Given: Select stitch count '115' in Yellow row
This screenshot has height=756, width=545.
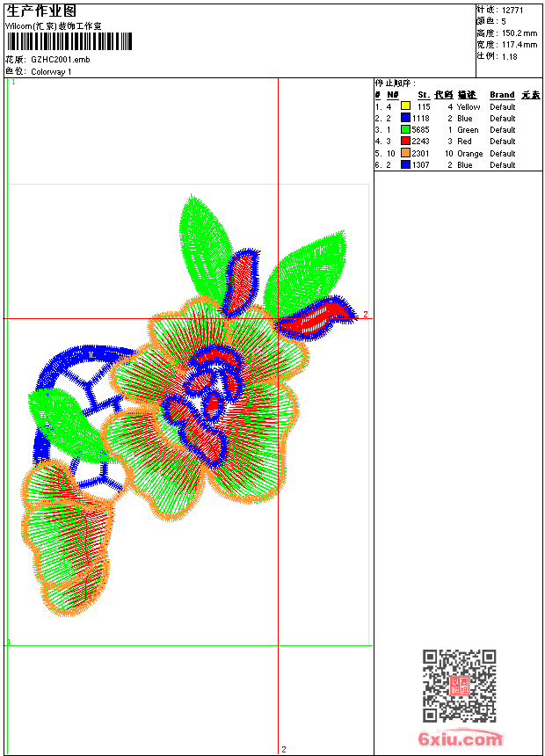Looking at the screenshot, I should [x=424, y=107].
